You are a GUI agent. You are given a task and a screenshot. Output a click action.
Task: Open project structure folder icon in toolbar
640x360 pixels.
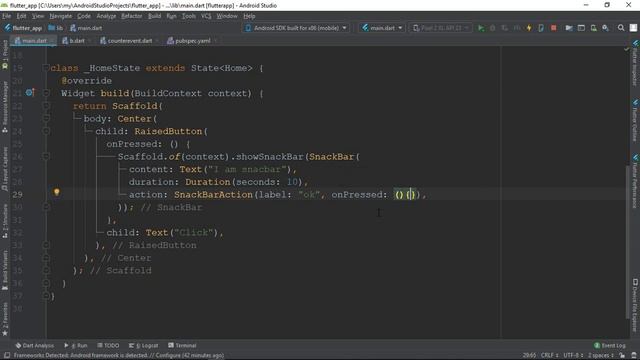click(569, 28)
